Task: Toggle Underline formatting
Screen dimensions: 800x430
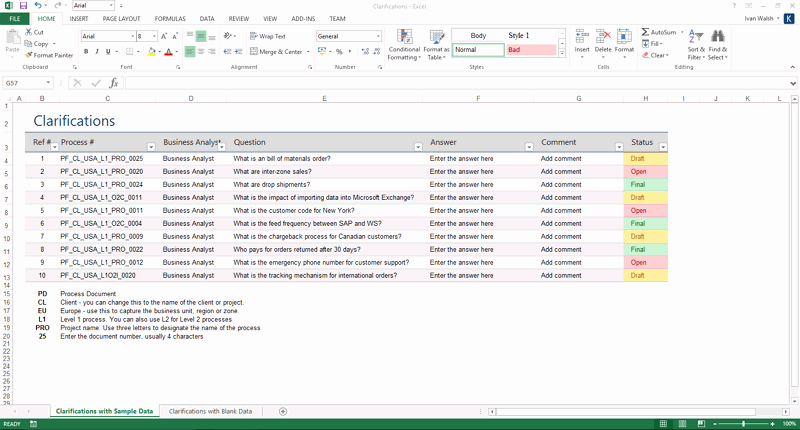Action: [108, 52]
